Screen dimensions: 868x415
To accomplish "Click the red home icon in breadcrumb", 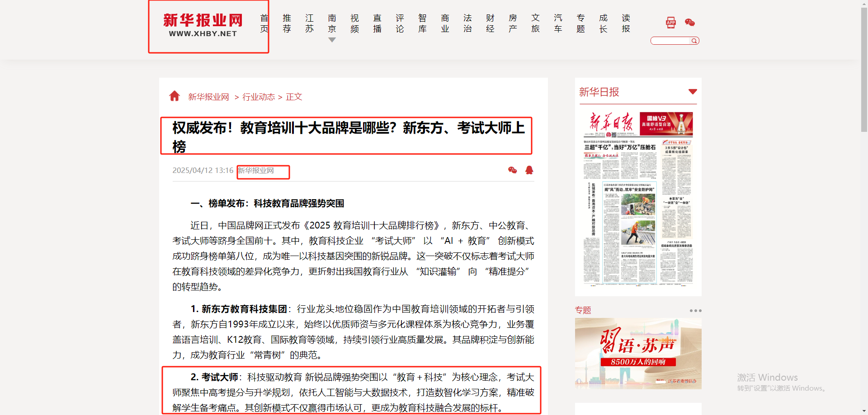I will click(175, 96).
